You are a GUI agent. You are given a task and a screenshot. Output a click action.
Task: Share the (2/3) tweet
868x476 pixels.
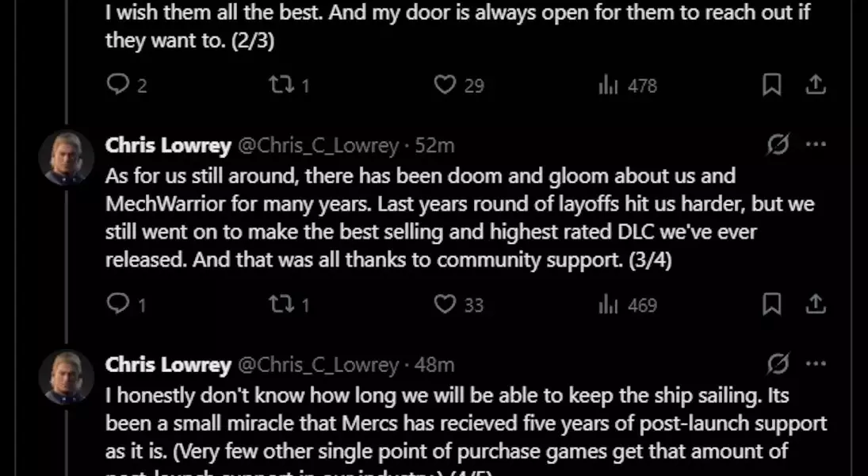(x=816, y=85)
